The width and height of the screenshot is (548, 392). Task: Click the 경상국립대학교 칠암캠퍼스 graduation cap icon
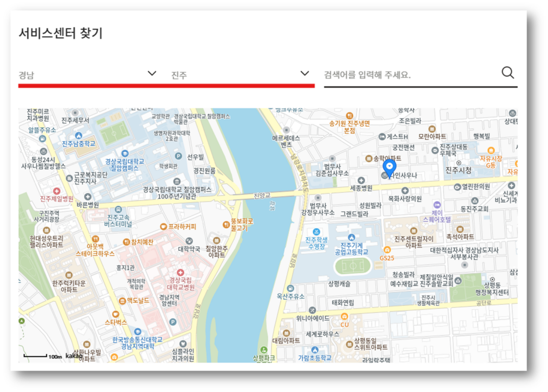pyautogui.click(x=125, y=153)
